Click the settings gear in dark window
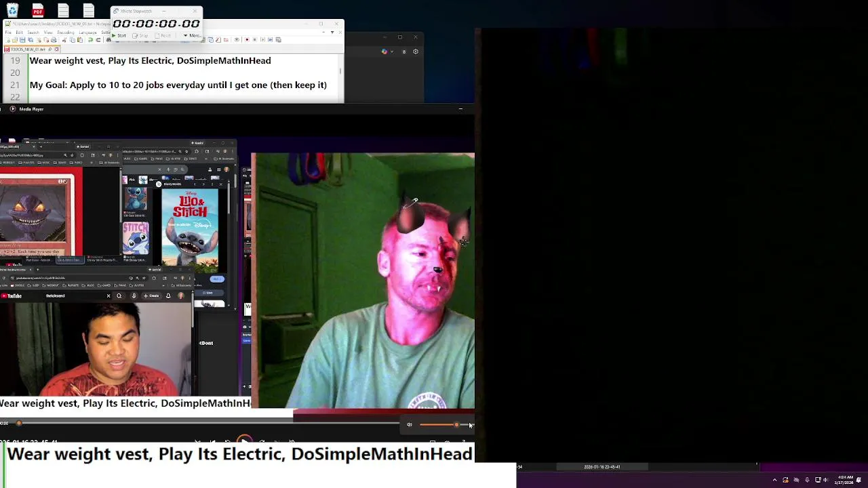 tap(416, 52)
